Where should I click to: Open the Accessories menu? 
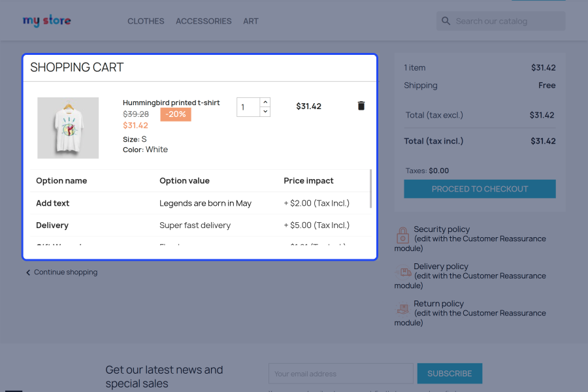204,22
